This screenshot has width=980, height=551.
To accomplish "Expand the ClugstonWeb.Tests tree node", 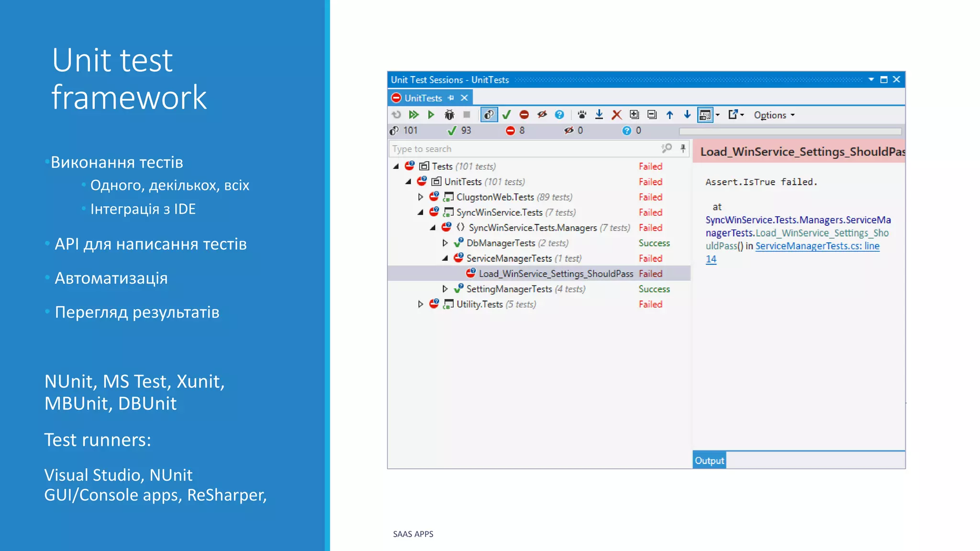I will (421, 197).
